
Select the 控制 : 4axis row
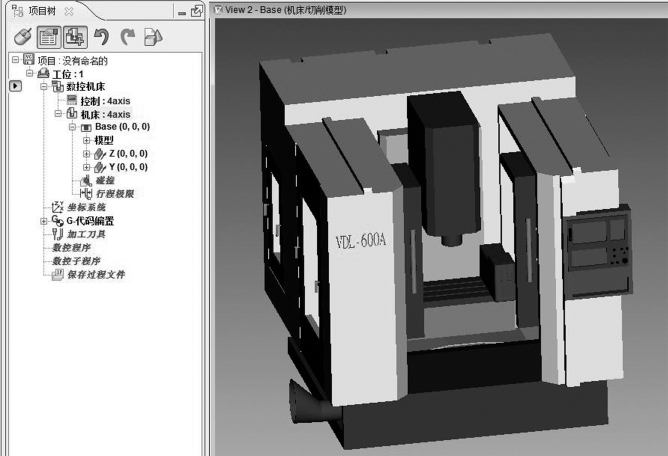(105, 101)
